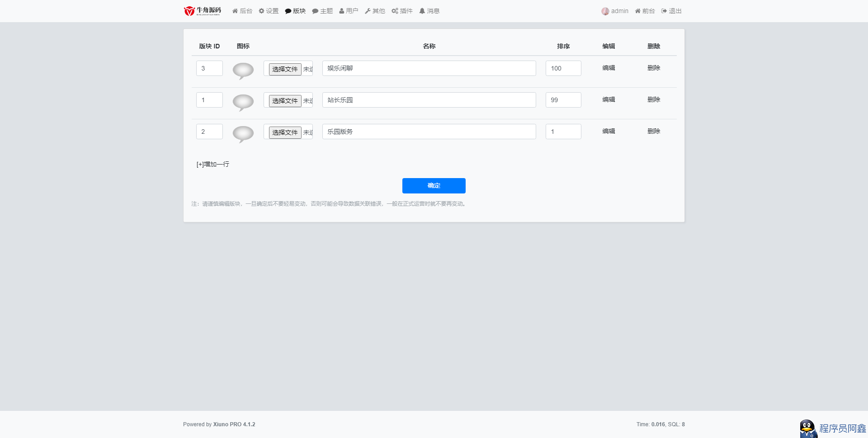
Task: Click the 站长乐园 name field
Action: pos(429,100)
